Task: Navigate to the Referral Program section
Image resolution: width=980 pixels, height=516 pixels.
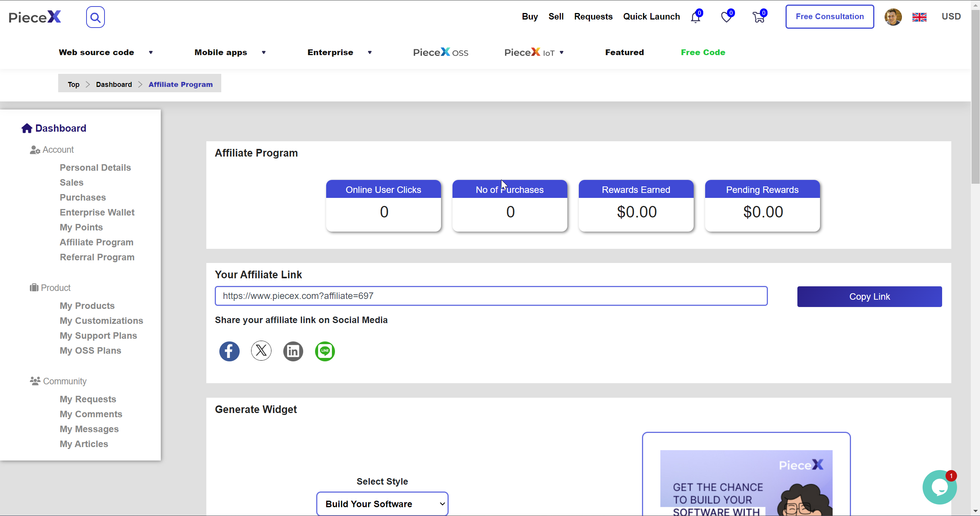Action: [97, 257]
